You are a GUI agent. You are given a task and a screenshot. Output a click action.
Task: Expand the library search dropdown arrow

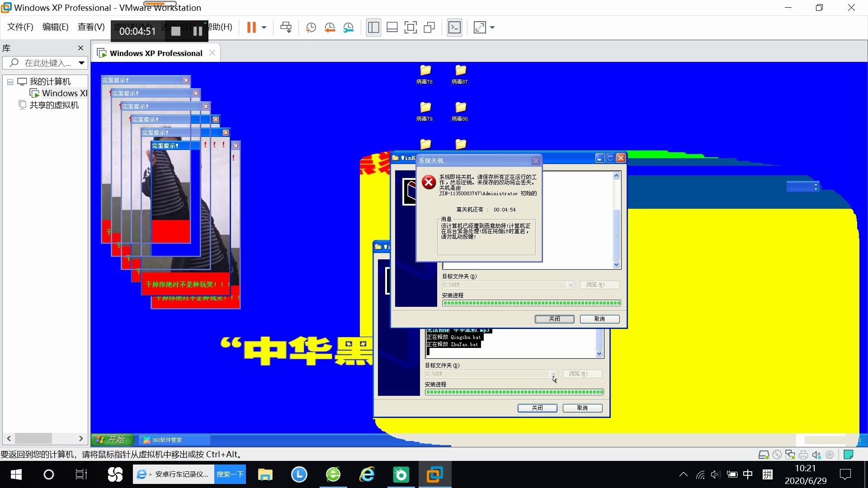(x=81, y=63)
